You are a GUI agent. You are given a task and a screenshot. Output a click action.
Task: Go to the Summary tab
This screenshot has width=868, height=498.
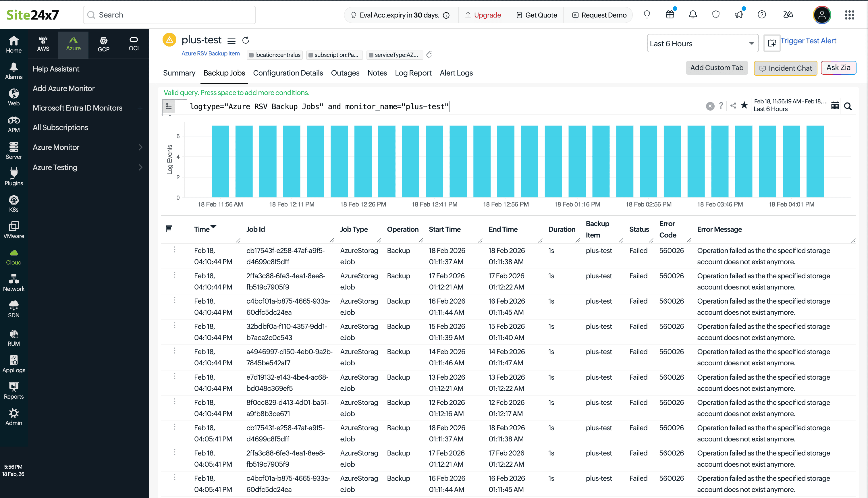point(179,73)
